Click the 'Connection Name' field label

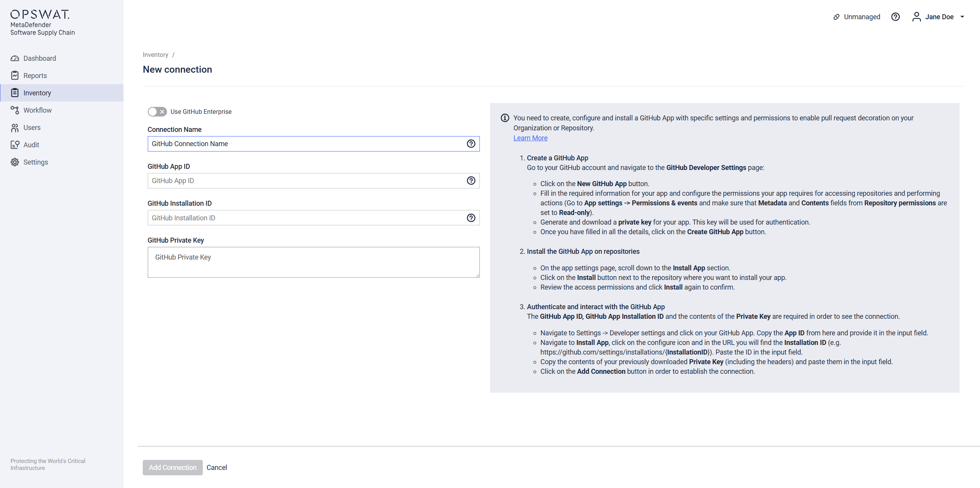pos(174,130)
